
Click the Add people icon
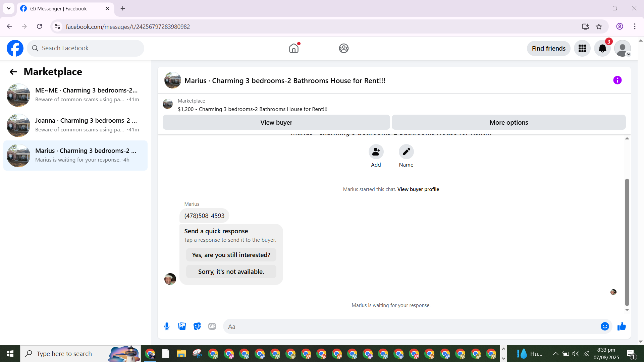[376, 152]
